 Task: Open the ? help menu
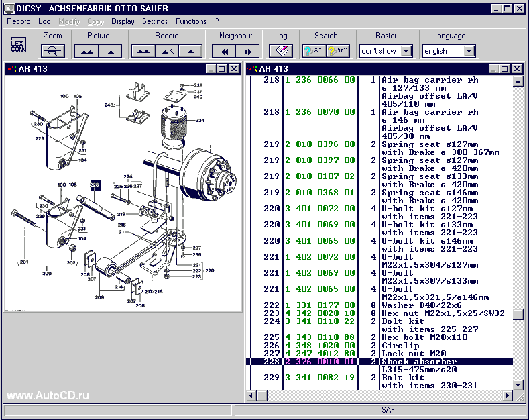[217, 21]
